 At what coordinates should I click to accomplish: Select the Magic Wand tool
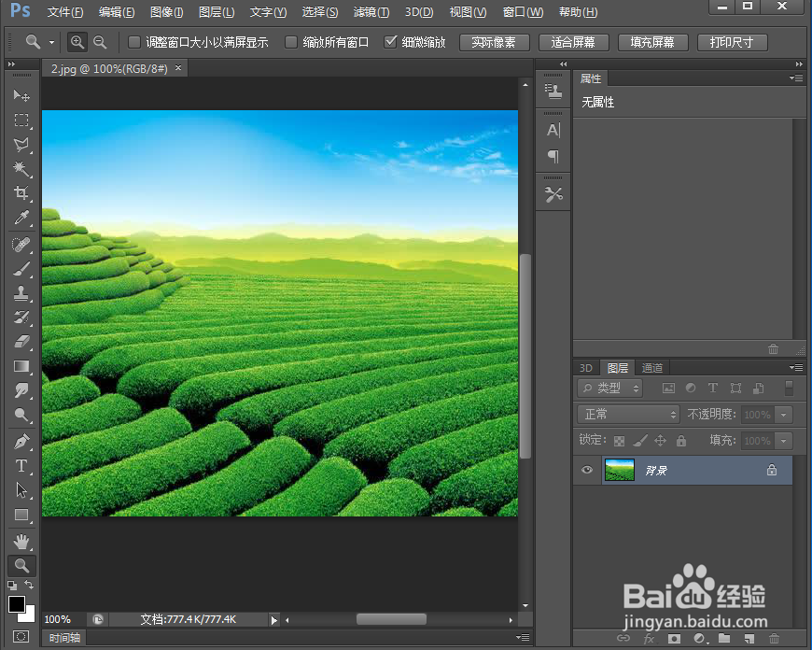21,169
